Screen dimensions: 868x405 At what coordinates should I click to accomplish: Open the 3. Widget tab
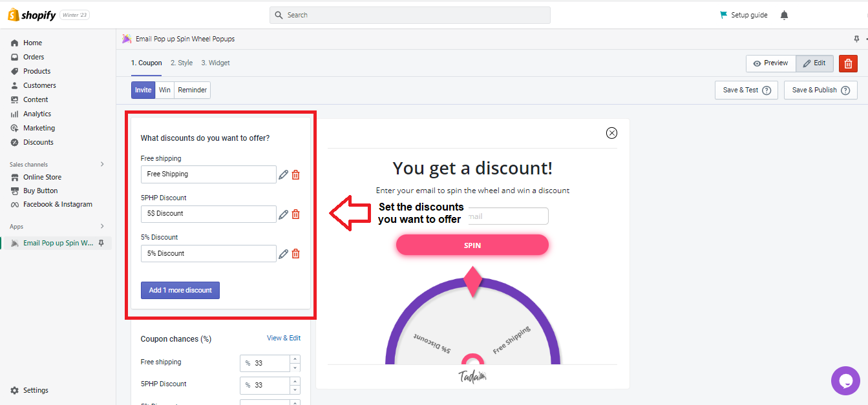click(x=215, y=63)
